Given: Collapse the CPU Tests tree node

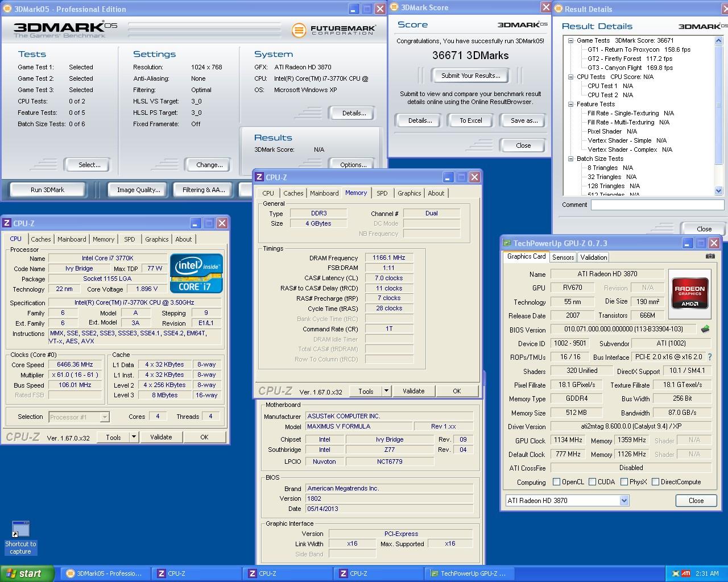Looking at the screenshot, I should (570, 77).
